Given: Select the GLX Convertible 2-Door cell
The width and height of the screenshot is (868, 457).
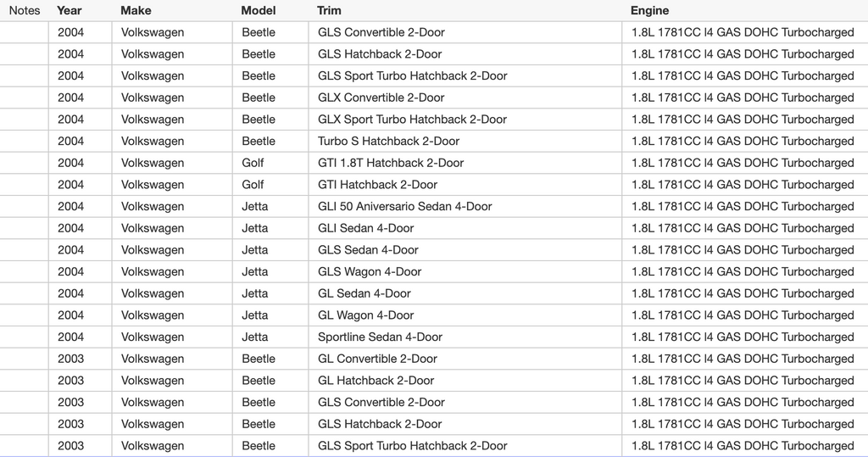Looking at the screenshot, I should pyautogui.click(x=381, y=98).
